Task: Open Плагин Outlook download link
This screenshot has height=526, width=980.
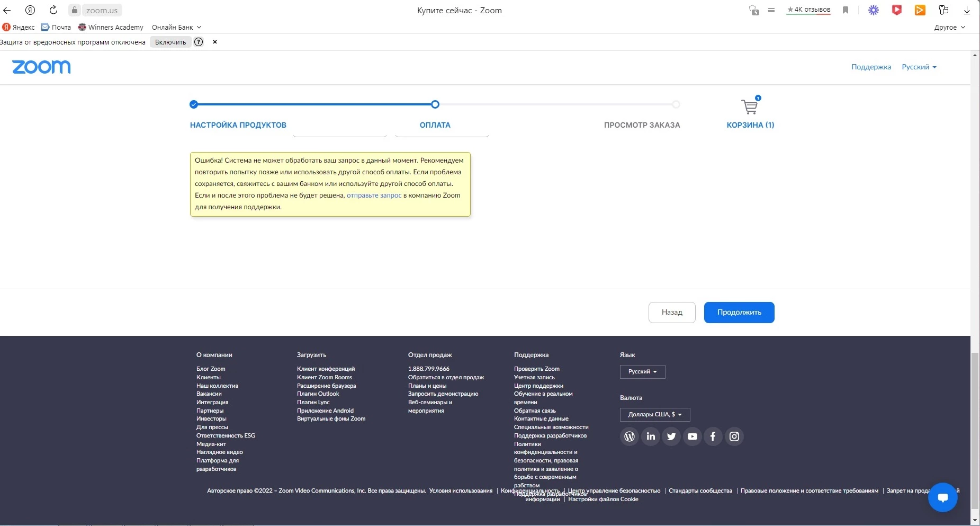Action: [x=318, y=394]
